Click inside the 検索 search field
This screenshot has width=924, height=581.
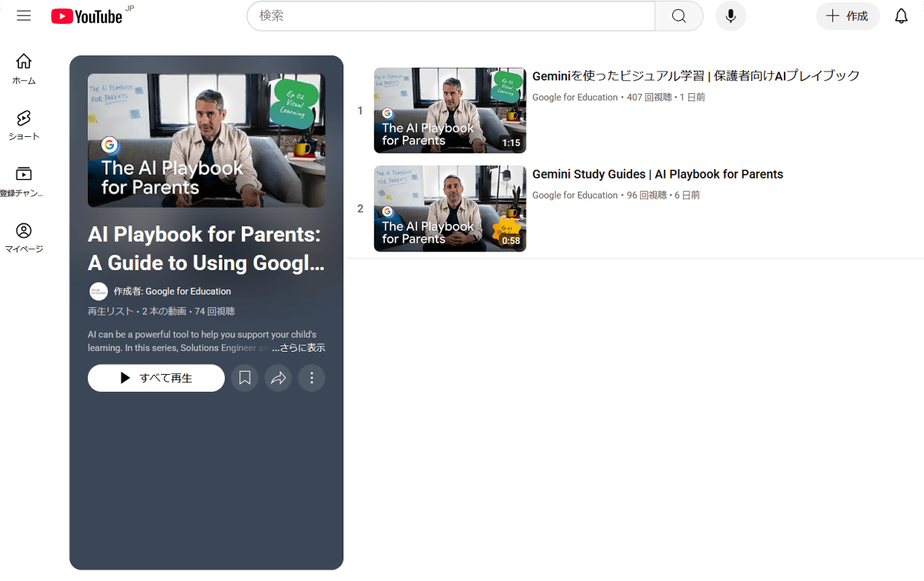click(x=450, y=16)
